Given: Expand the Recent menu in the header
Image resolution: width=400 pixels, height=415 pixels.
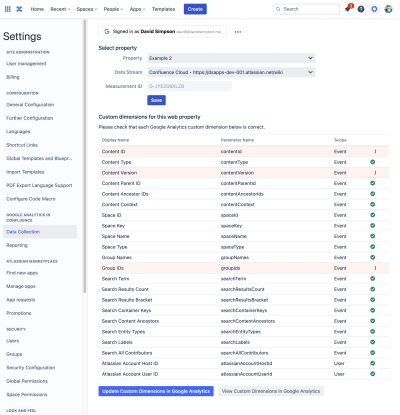Looking at the screenshot, I should pos(60,9).
